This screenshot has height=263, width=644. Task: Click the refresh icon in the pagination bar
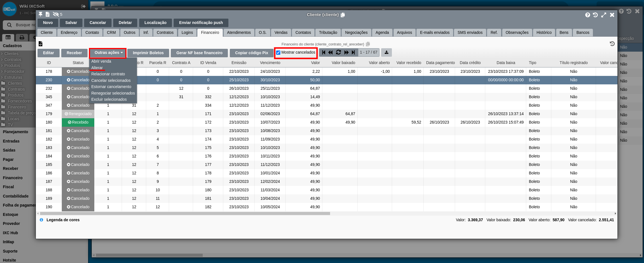[x=338, y=52]
